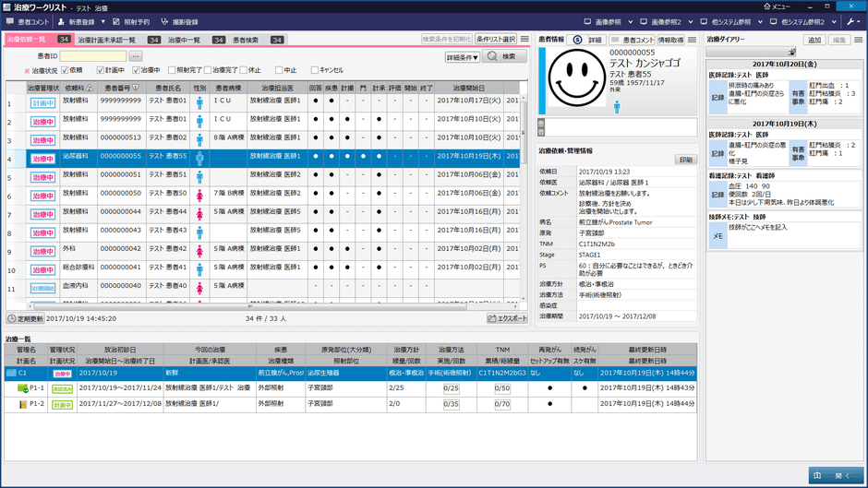Open the 患者検索 tab
The image size is (868, 488).
click(246, 40)
